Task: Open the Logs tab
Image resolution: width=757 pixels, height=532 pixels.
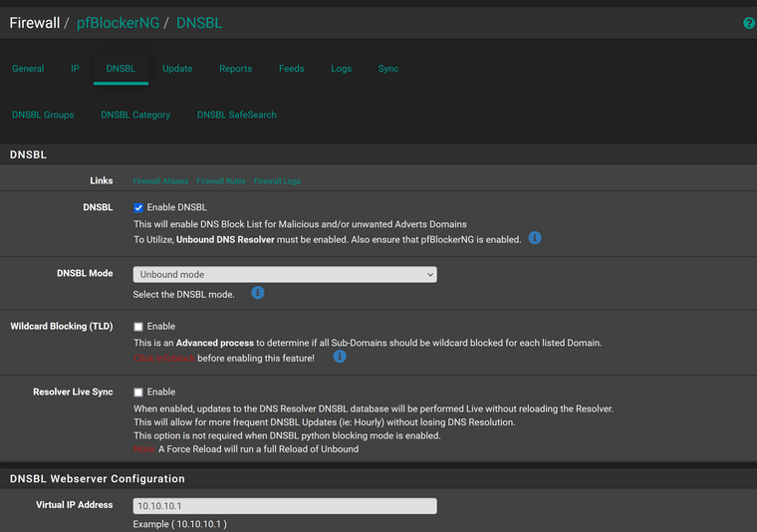Action: coord(341,69)
